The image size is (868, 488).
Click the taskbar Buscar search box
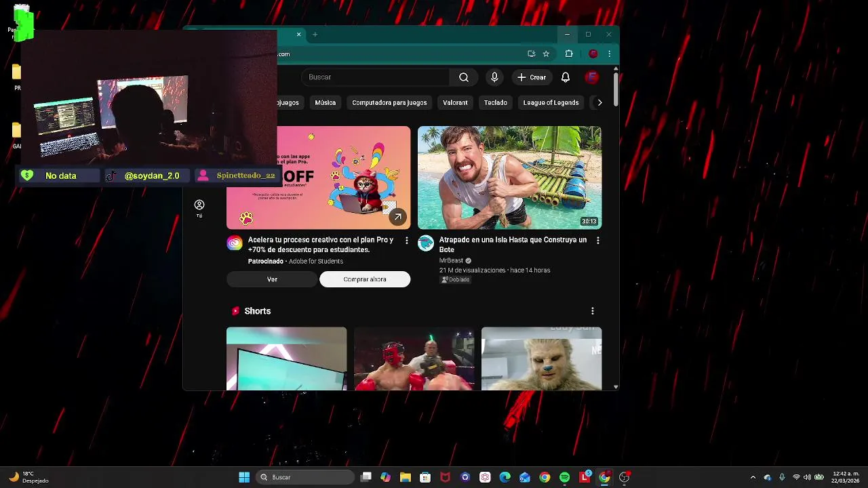(305, 477)
